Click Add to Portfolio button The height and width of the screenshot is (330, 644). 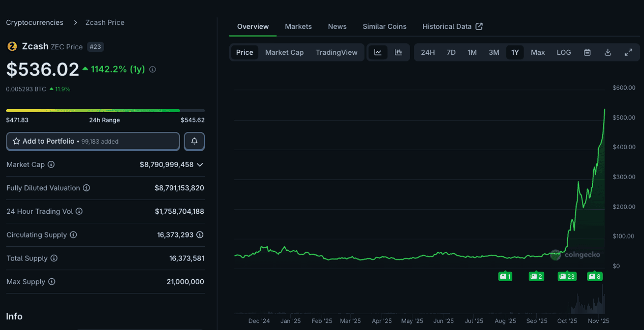pyautogui.click(x=93, y=141)
